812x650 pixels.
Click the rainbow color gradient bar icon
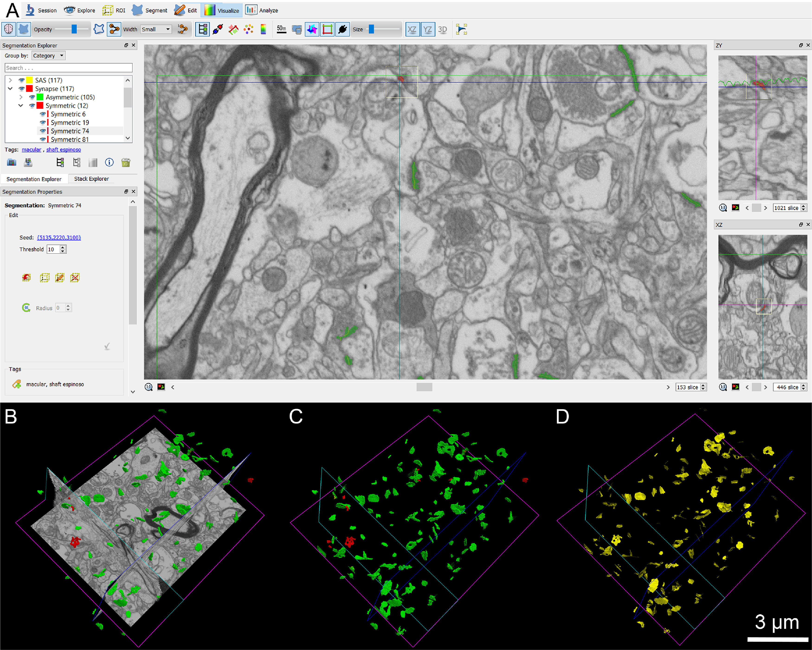click(263, 29)
